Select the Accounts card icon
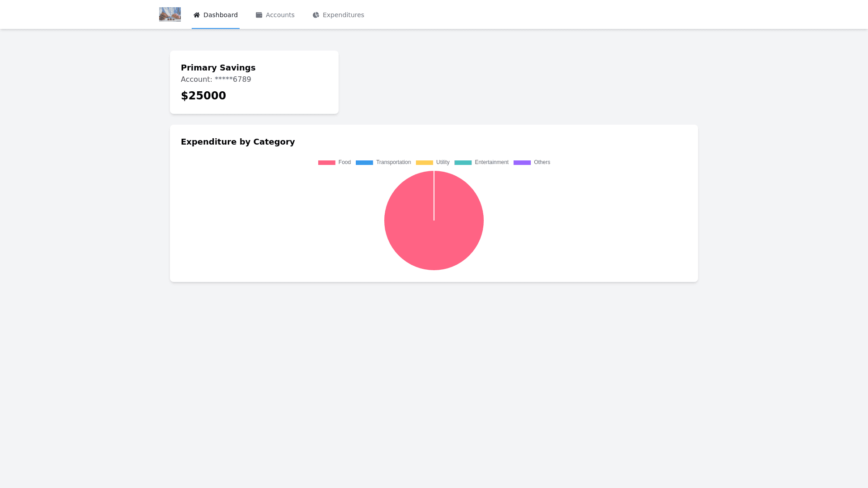868x488 pixels. tap(259, 15)
